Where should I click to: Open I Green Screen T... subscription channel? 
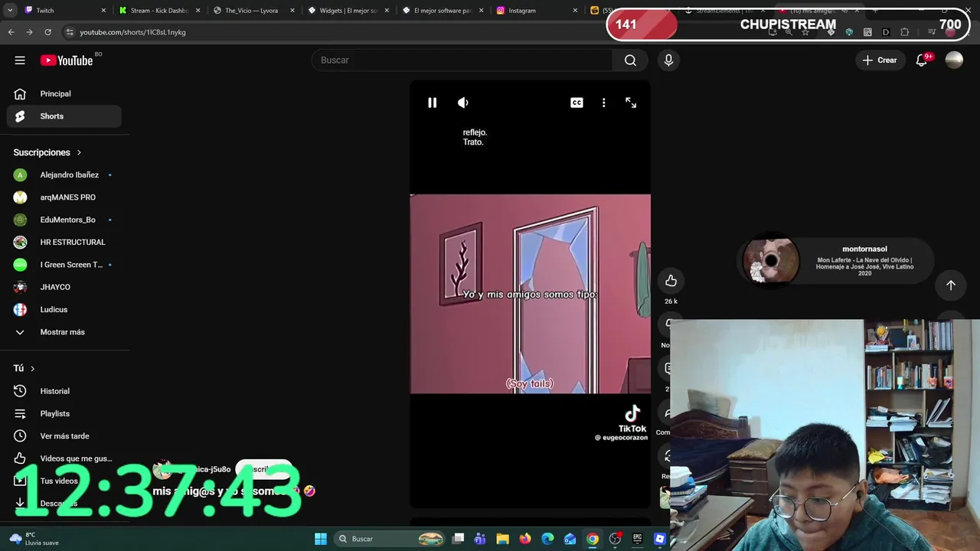pos(64,265)
